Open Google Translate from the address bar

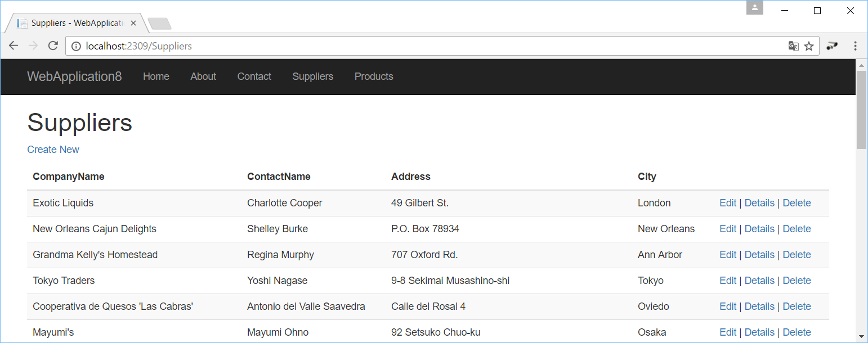(x=794, y=46)
